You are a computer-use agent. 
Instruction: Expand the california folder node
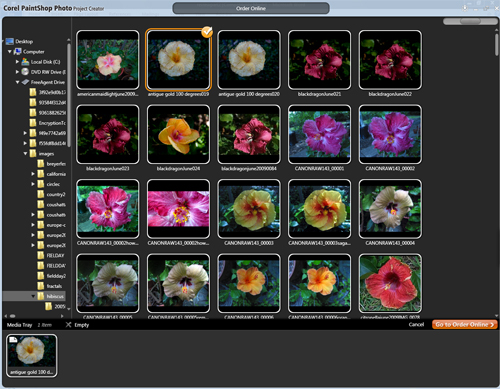coord(33,174)
